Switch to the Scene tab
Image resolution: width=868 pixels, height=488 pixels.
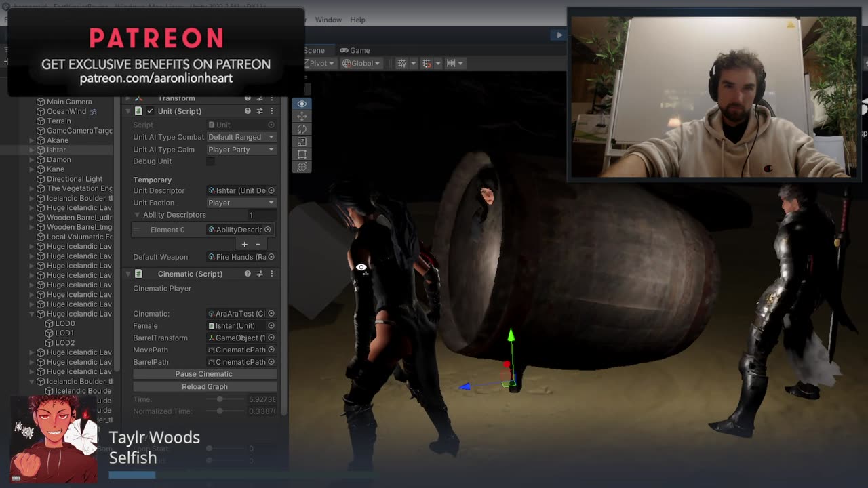(314, 50)
